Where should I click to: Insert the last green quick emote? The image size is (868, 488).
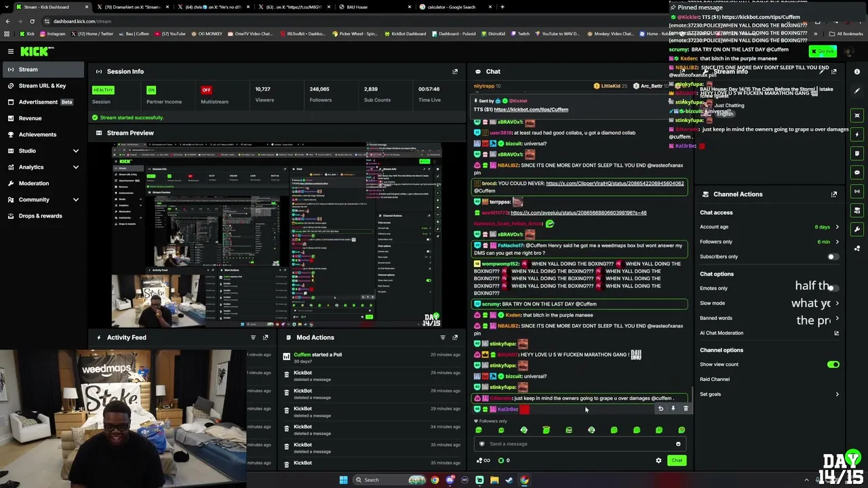point(682,430)
